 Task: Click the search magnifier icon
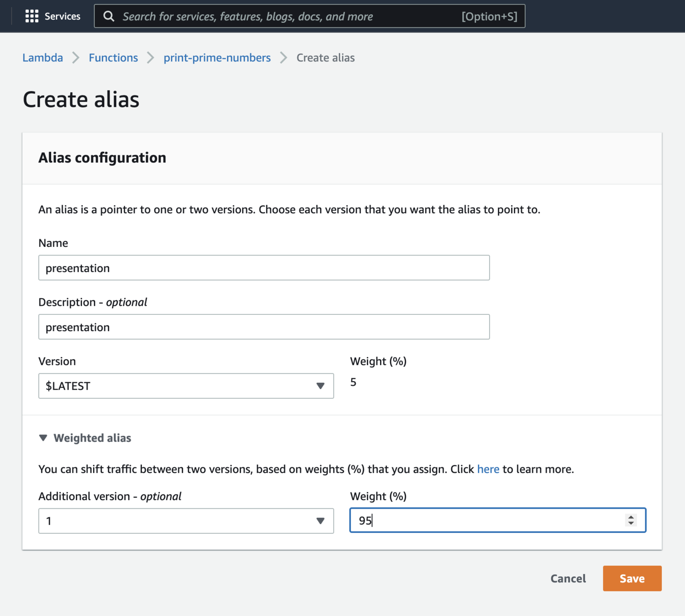(x=109, y=16)
